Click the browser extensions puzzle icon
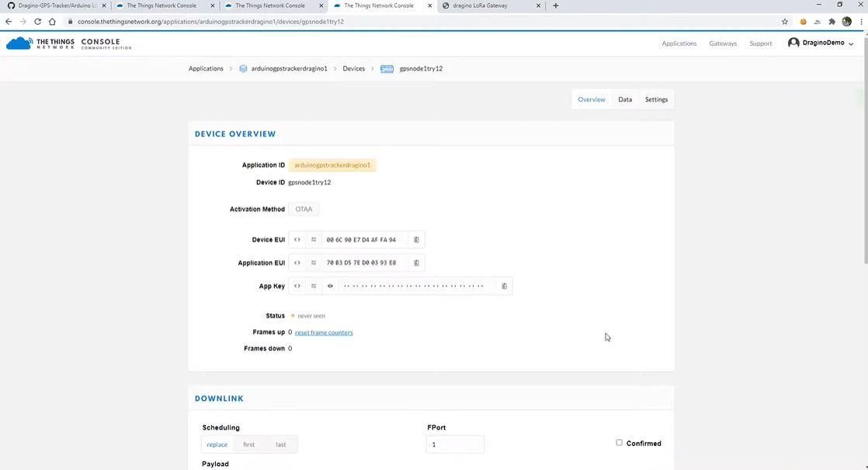The width and height of the screenshot is (868, 470). click(x=832, y=22)
